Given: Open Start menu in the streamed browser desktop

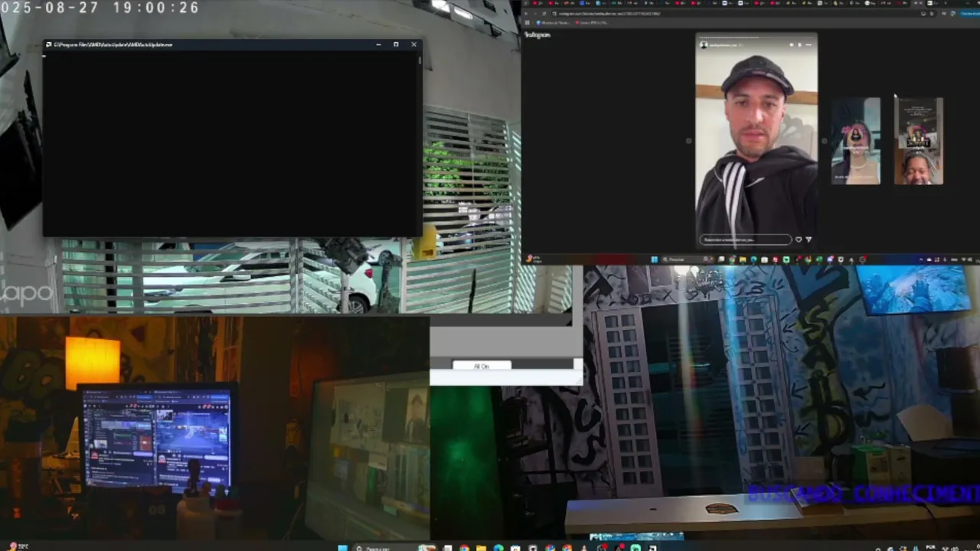Looking at the screenshot, I should [654, 259].
